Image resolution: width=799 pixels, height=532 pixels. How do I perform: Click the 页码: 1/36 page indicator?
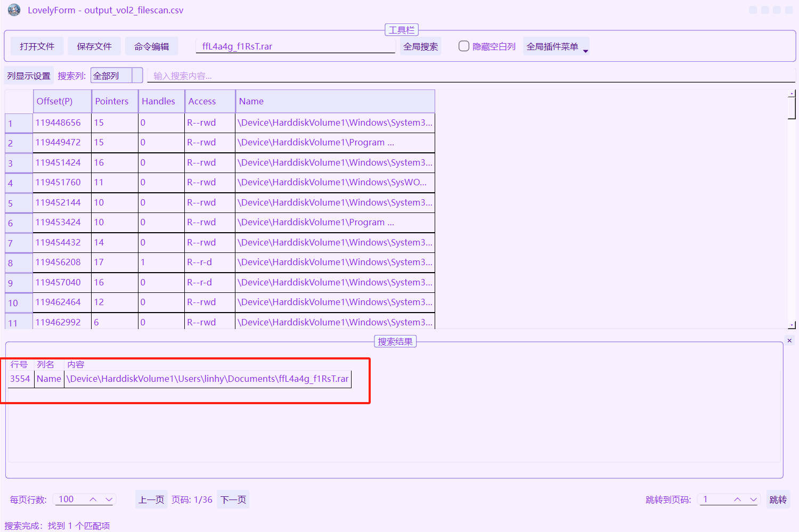[x=192, y=500]
